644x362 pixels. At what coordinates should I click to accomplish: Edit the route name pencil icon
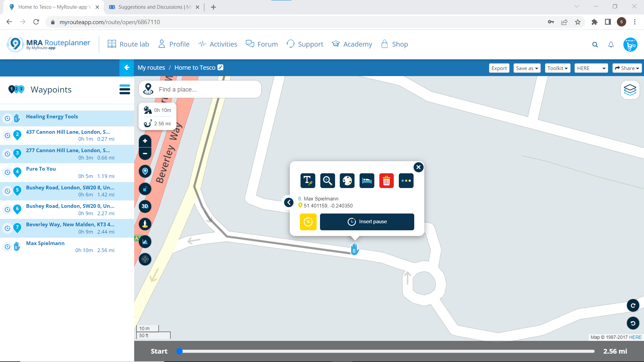click(220, 67)
